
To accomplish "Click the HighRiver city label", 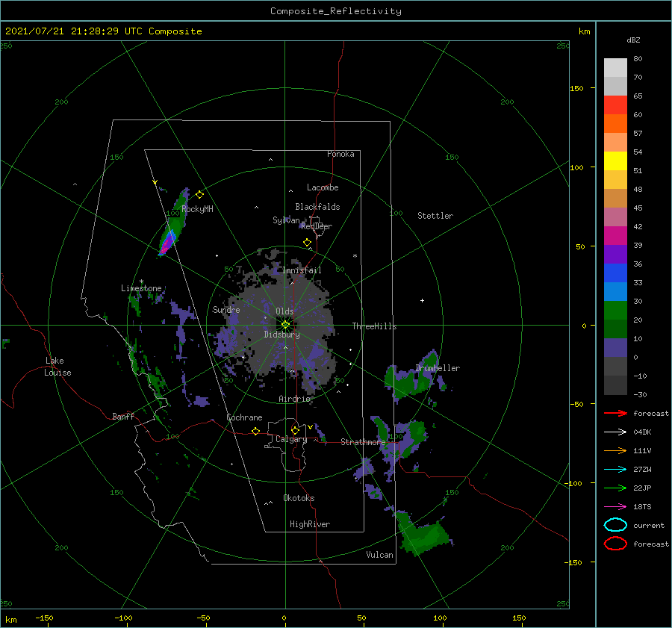I will [310, 524].
